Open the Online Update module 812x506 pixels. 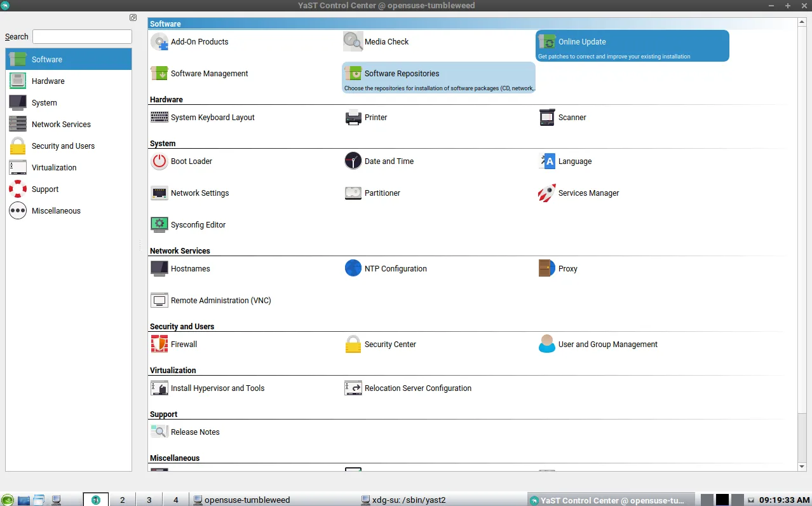click(632, 46)
